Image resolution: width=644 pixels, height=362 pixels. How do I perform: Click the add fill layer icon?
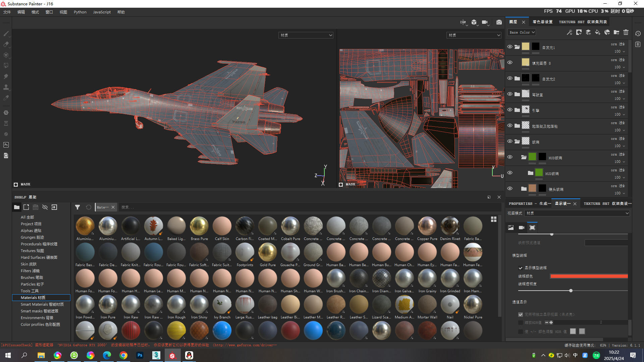point(597,33)
